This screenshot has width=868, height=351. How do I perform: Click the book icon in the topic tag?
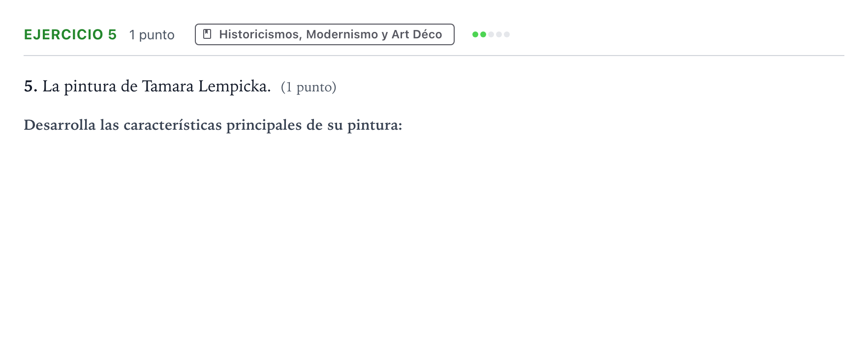208,34
